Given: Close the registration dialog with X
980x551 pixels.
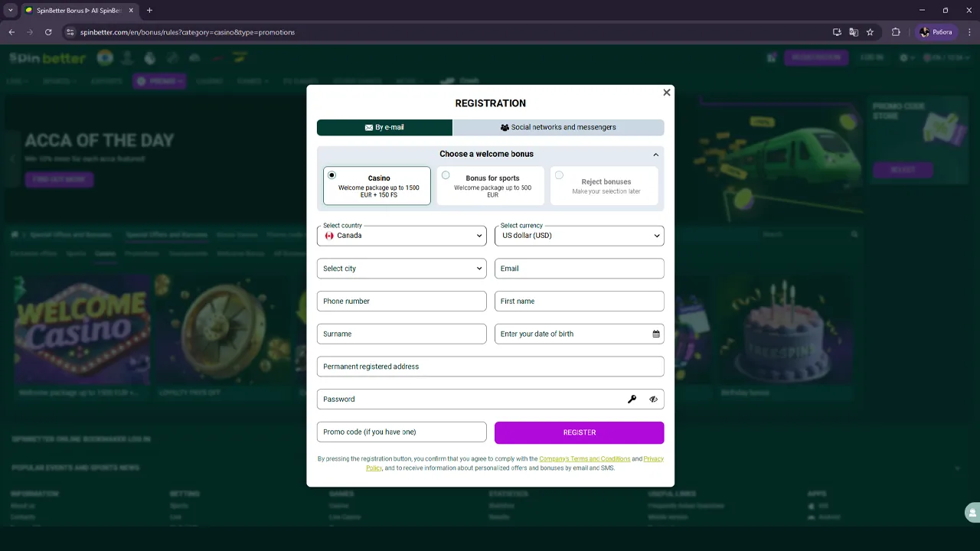Looking at the screenshot, I should [x=666, y=93].
